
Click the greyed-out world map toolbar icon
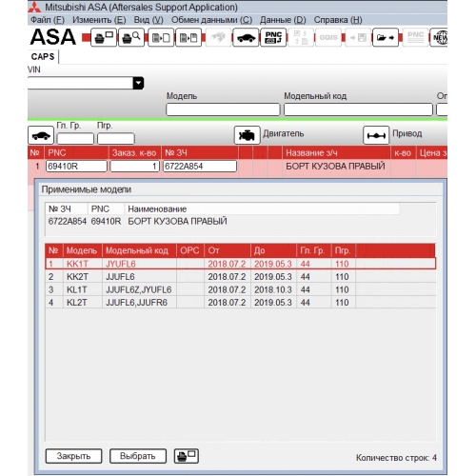coord(218,37)
